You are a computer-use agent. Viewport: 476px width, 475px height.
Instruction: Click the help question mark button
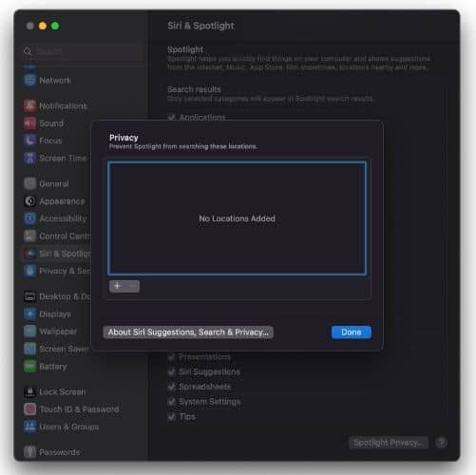click(x=441, y=443)
